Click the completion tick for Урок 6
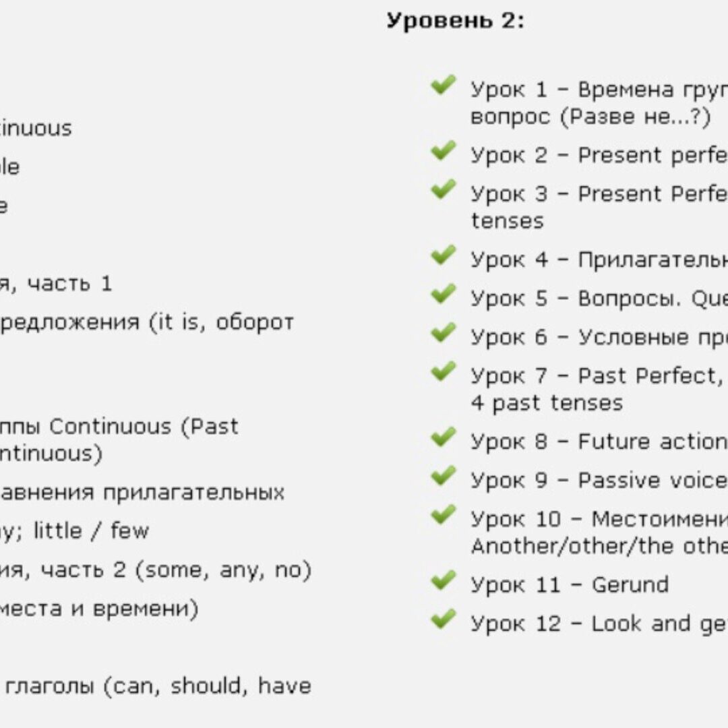The width and height of the screenshot is (728, 728). click(443, 332)
